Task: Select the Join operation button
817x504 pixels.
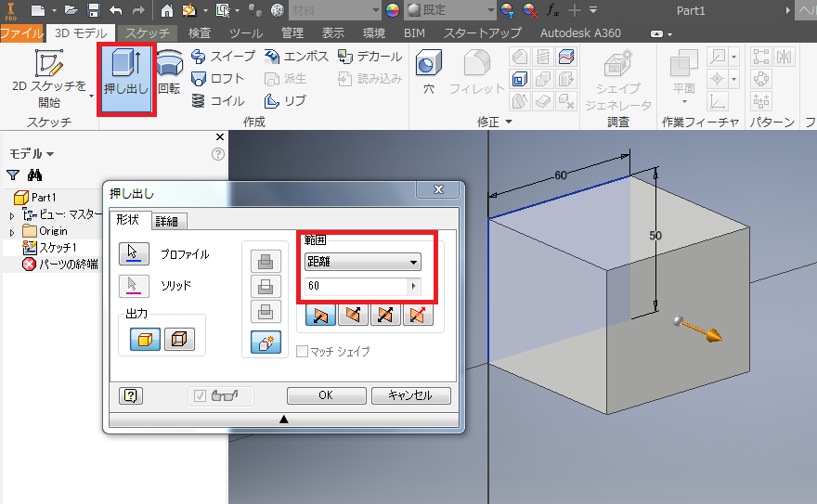Action: pyautogui.click(x=266, y=262)
